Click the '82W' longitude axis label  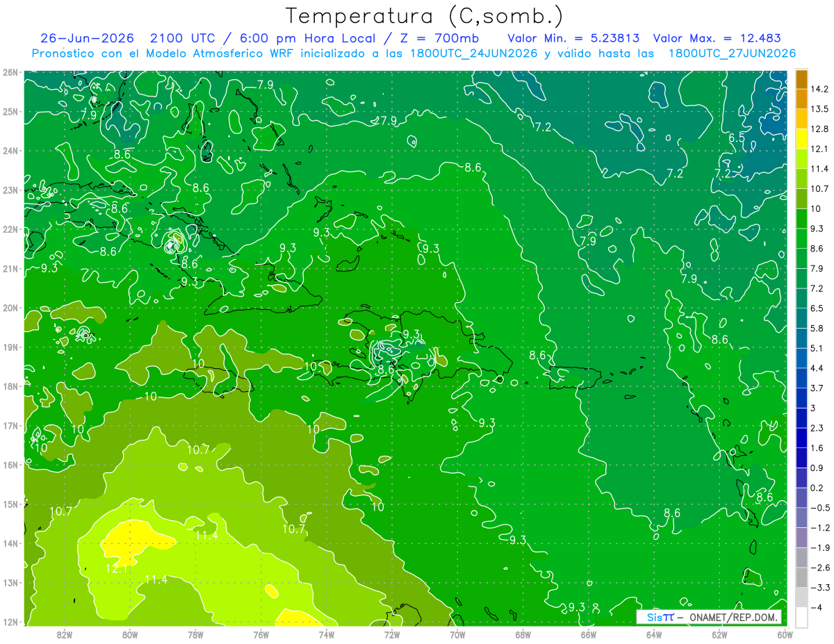64,634
